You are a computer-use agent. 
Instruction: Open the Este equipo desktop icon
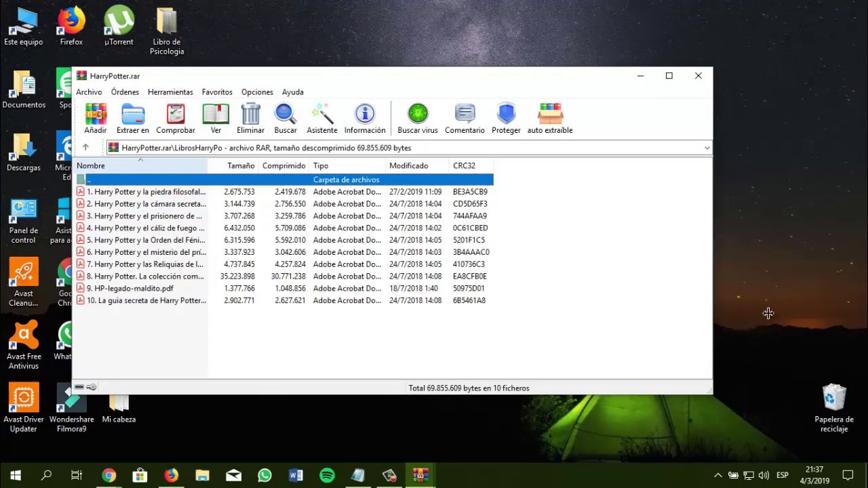[x=24, y=27]
